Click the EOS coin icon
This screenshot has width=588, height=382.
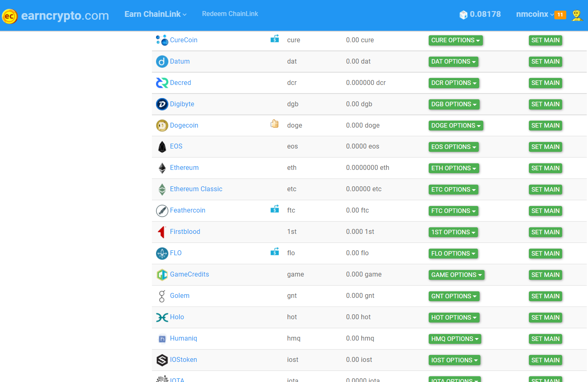pos(162,147)
